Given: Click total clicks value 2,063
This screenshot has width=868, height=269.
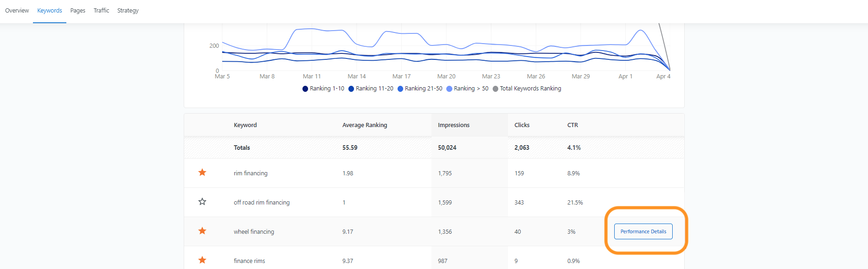Looking at the screenshot, I should 522,148.
